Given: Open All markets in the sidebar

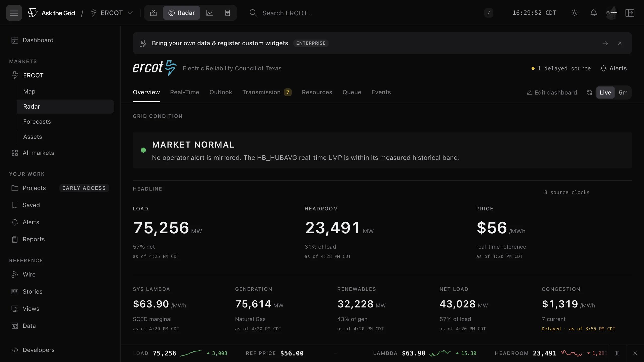Looking at the screenshot, I should pyautogui.click(x=60, y=153).
